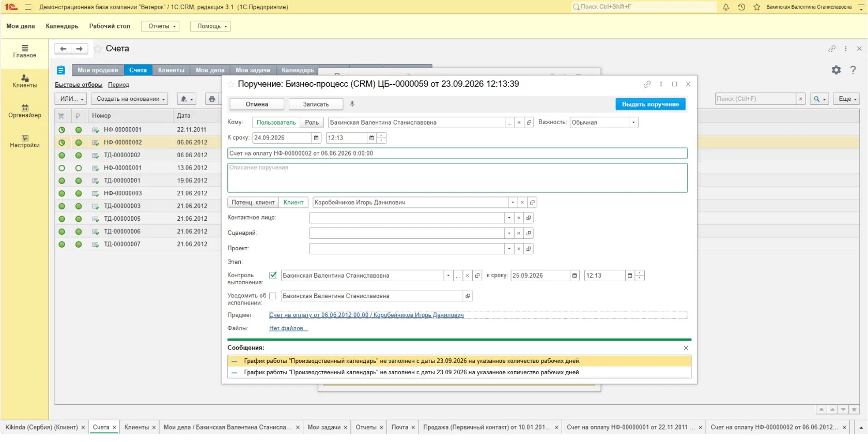Switch to the Почта tab in bottom bar

coord(400,428)
